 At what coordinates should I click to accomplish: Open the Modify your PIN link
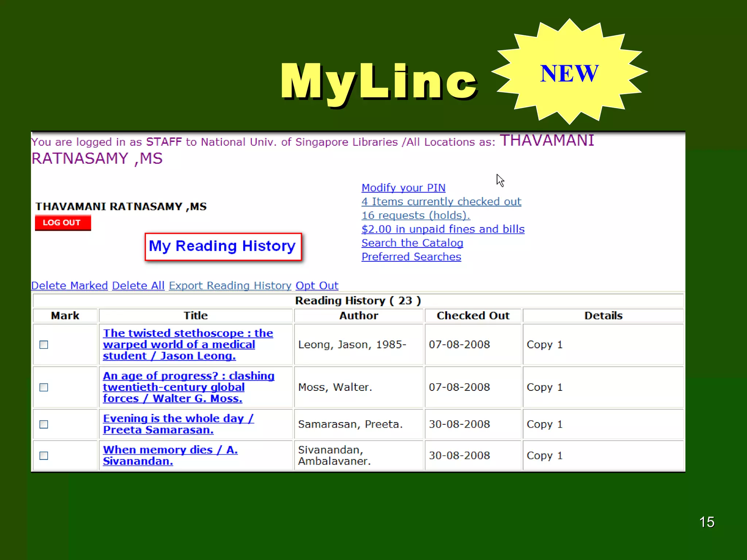click(x=403, y=188)
